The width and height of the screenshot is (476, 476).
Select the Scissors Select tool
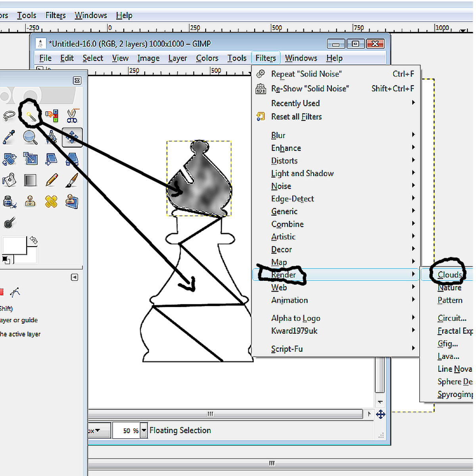(72, 116)
